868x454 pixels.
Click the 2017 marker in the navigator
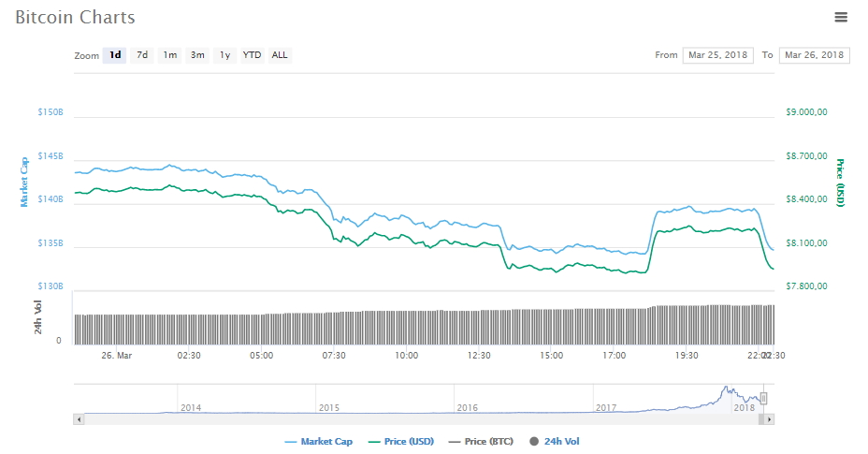(x=606, y=407)
